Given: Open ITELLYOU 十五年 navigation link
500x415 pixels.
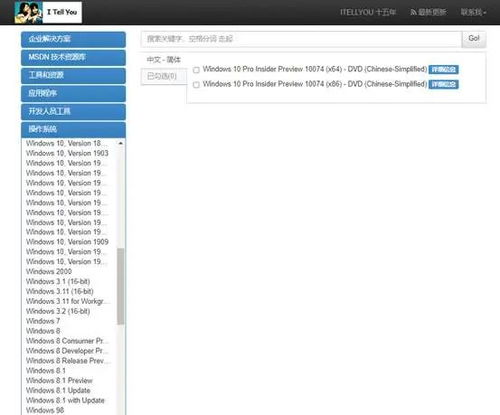Looking at the screenshot, I should coord(368,12).
